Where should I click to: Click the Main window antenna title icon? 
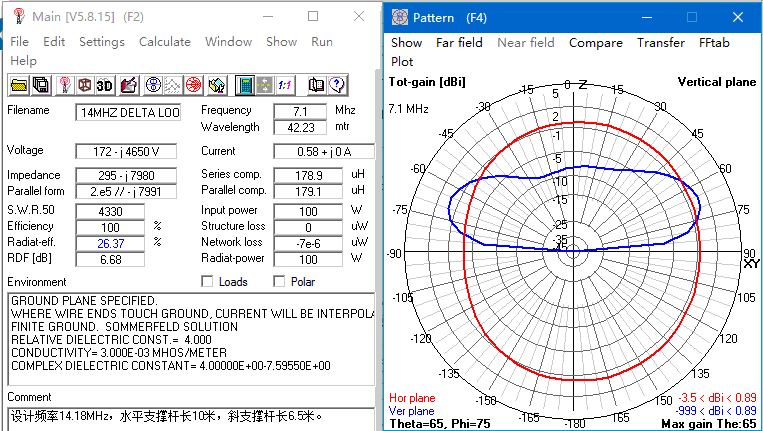(19, 17)
